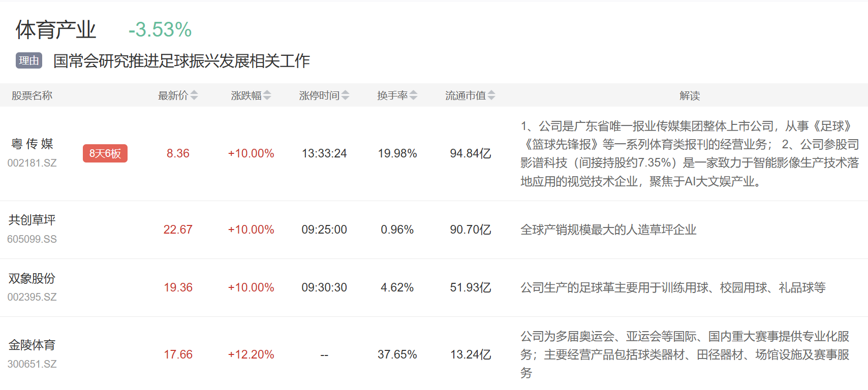Image resolution: width=868 pixels, height=390 pixels.
Task: Click stock code 605099.SS
Action: pyautogui.click(x=32, y=239)
